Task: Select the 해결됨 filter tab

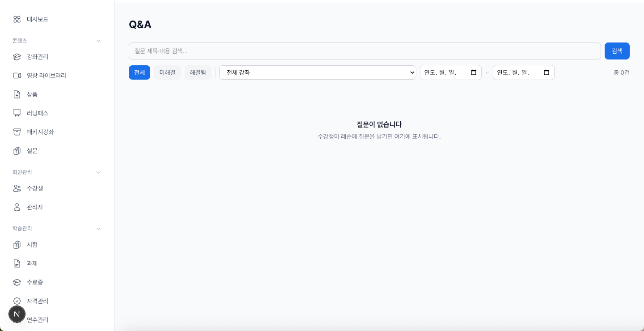Action: pos(198,72)
